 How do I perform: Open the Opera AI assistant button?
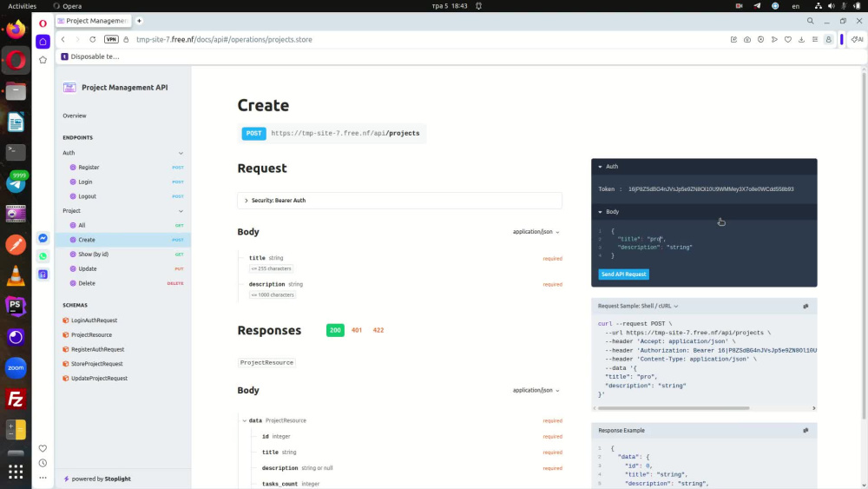click(x=857, y=39)
